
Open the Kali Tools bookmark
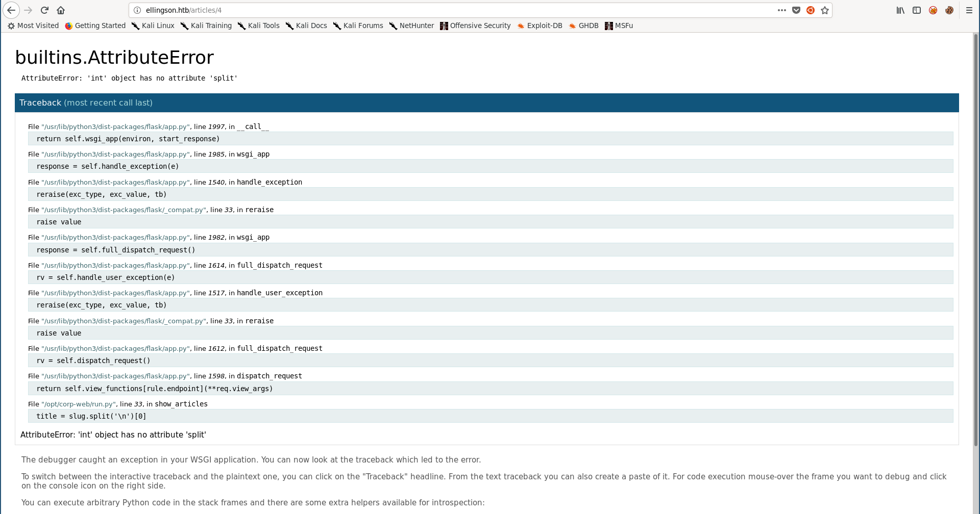point(259,25)
